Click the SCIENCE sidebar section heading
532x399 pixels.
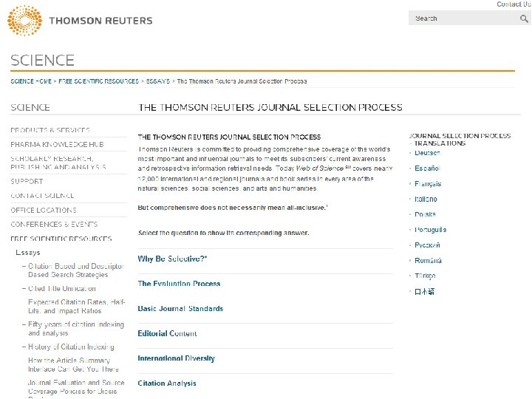point(30,108)
